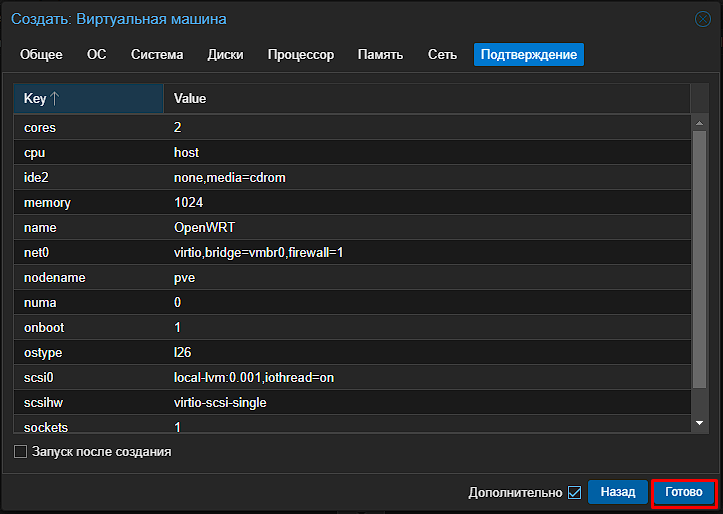Click the scrollbar down arrow
The height and width of the screenshot is (514, 723).
[x=699, y=423]
